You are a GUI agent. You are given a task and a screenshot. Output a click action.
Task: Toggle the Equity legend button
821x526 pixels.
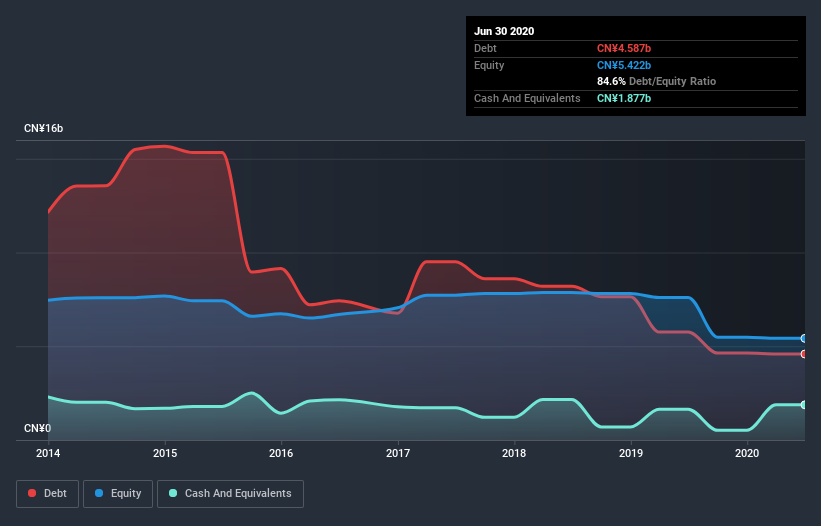tap(118, 494)
